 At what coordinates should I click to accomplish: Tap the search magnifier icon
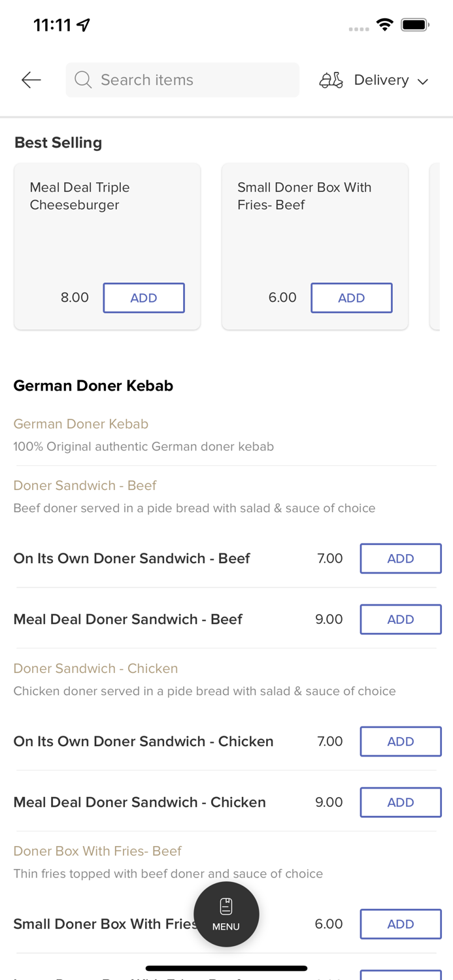(x=83, y=80)
